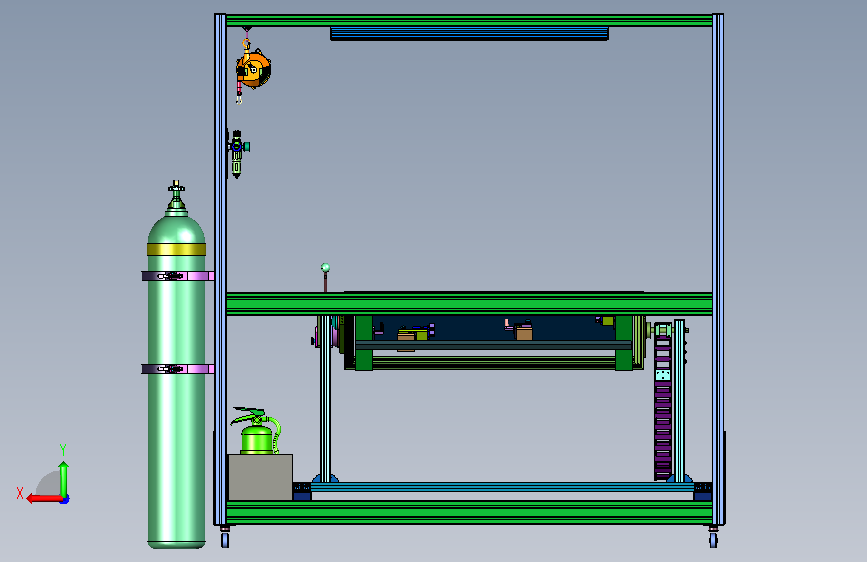This screenshot has height=562, width=867.
Task: Select the bottom-left caster foot
Action: click(225, 537)
